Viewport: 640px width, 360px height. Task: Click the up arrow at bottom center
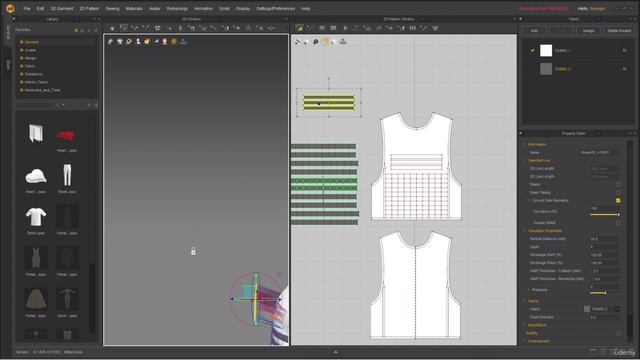point(336,352)
